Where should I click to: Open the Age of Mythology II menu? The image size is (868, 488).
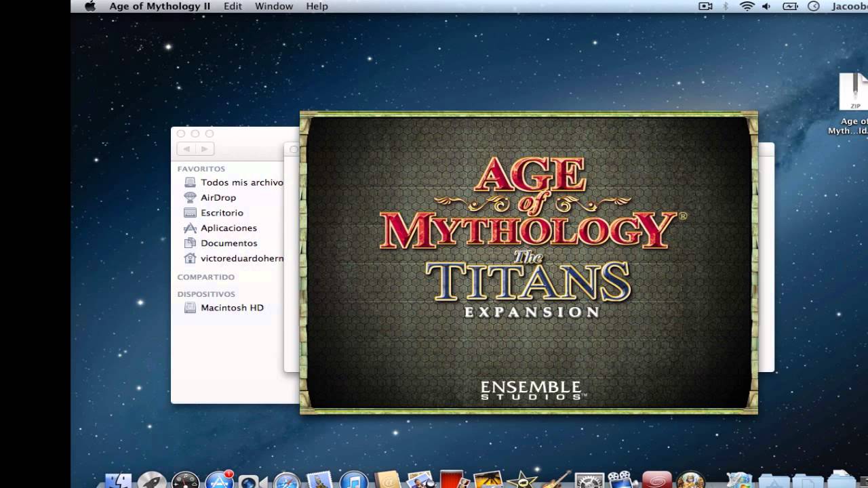pos(160,6)
